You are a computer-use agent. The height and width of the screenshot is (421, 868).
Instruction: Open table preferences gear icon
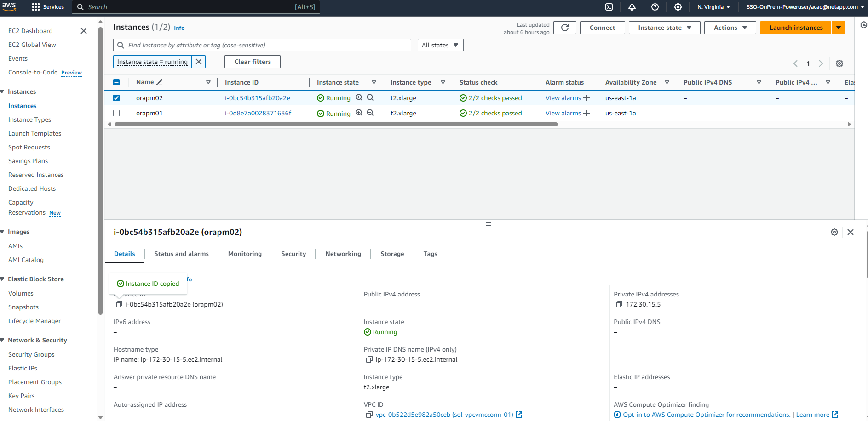tap(839, 63)
